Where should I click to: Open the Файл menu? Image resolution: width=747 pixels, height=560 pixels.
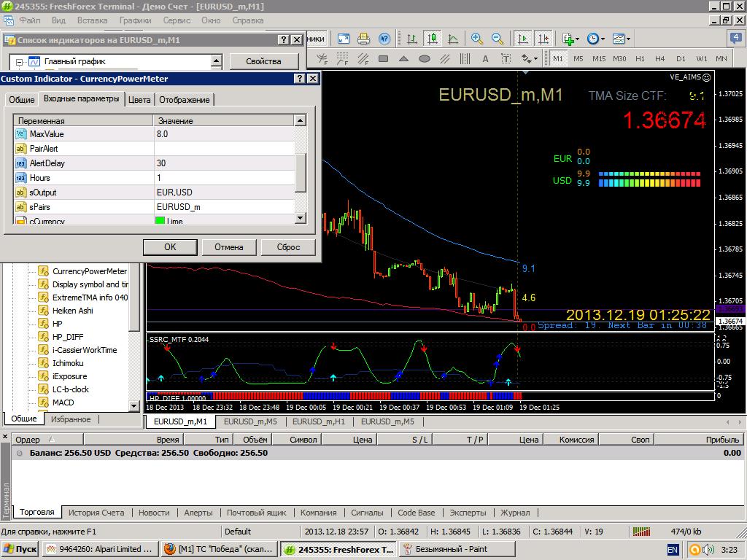29,20
